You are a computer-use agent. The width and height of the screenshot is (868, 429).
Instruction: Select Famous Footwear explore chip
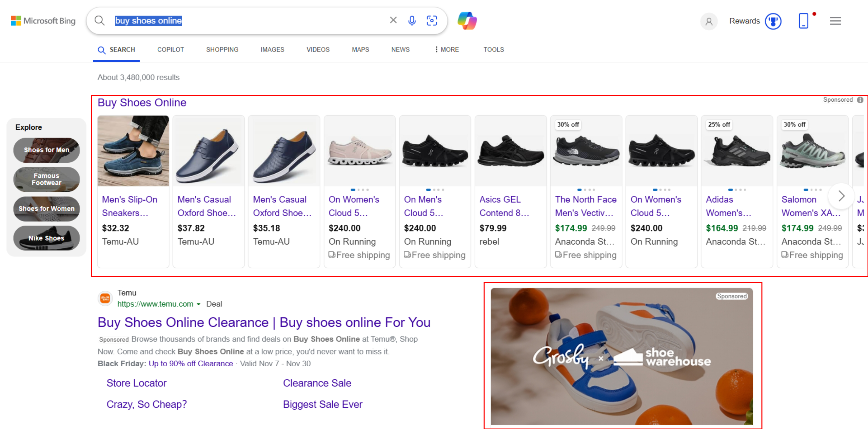click(46, 179)
